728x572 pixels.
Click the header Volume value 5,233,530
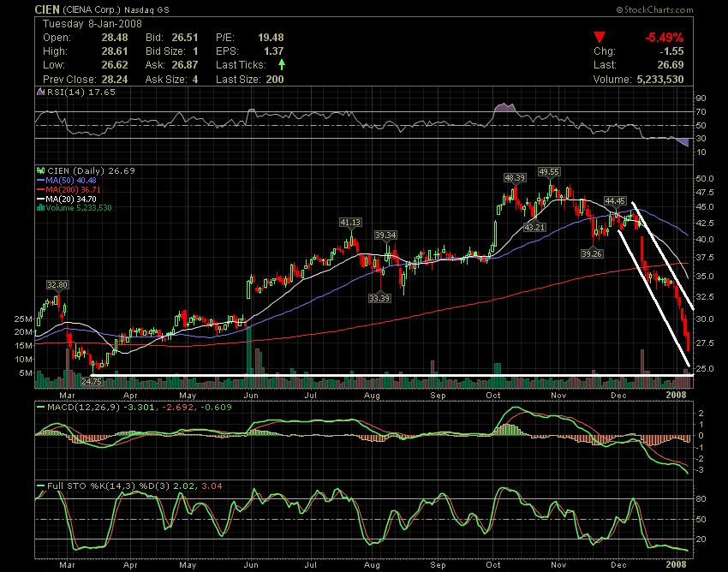[x=660, y=80]
